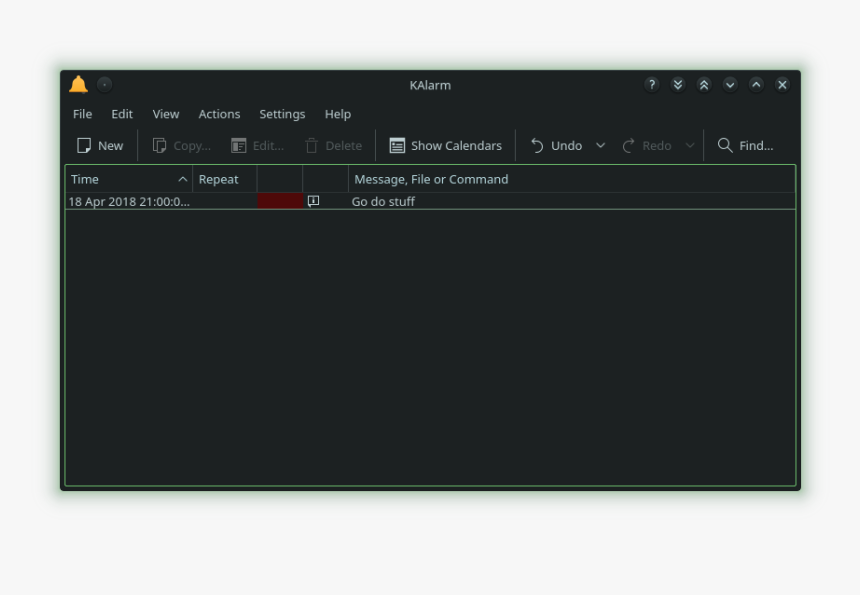The image size is (860, 595).
Task: Open the File menu
Action: point(82,114)
